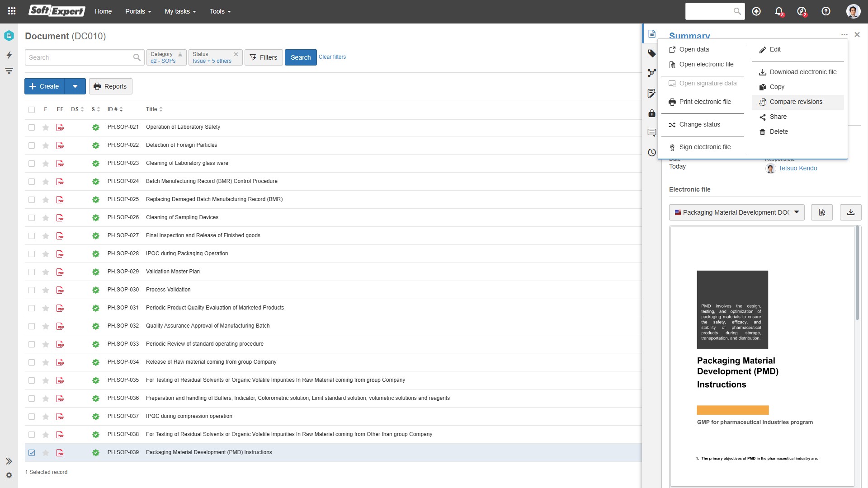The image size is (868, 488).
Task: Click the Packaging Material Development document preview
Action: pos(762,356)
